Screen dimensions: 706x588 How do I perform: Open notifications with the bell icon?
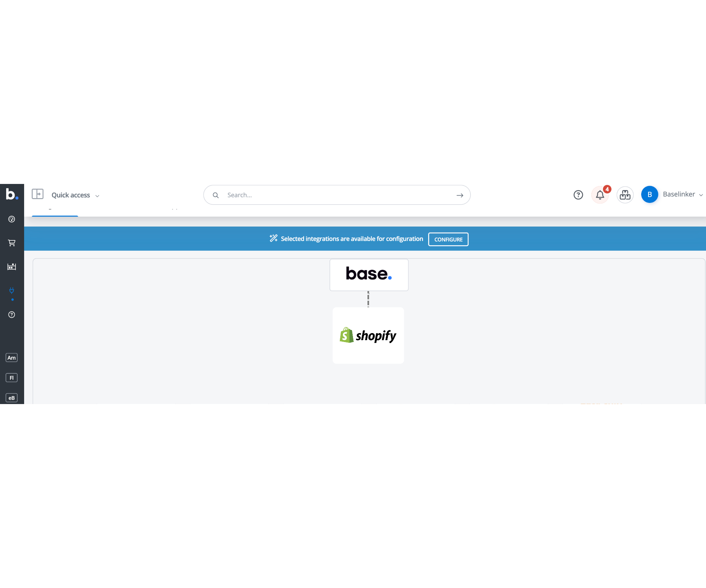coord(600,195)
